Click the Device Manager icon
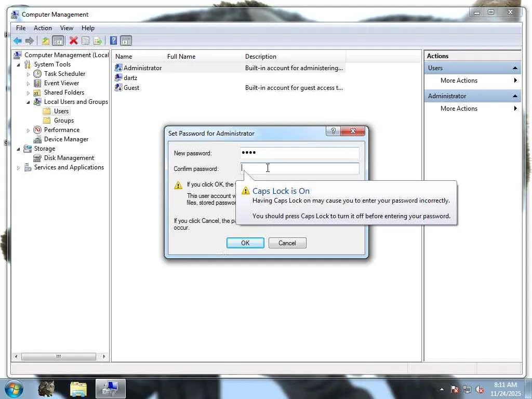This screenshot has height=399, width=532. 37,139
